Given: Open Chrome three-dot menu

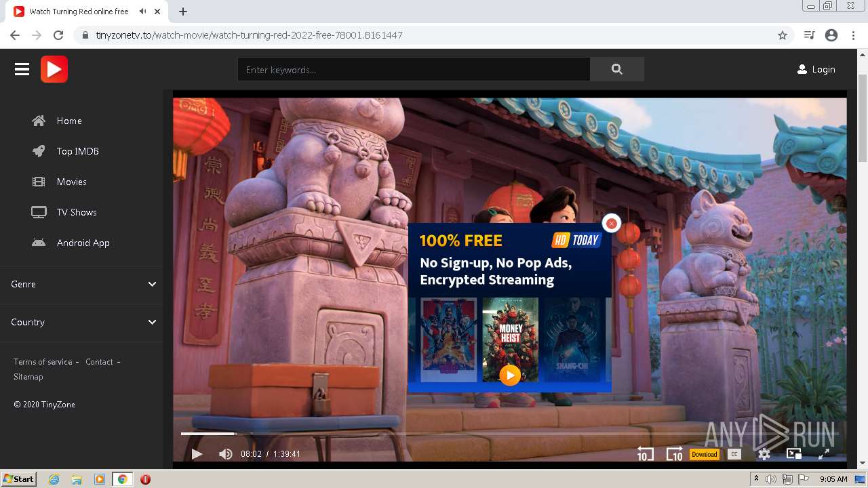Looking at the screenshot, I should (853, 35).
